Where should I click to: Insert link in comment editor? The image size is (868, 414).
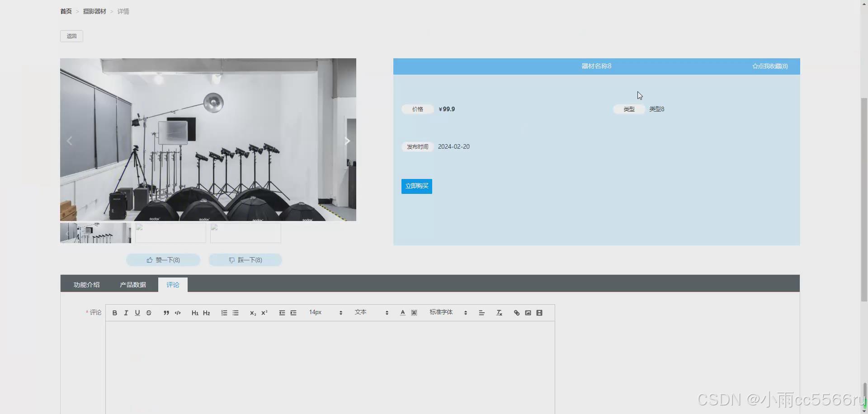517,313
